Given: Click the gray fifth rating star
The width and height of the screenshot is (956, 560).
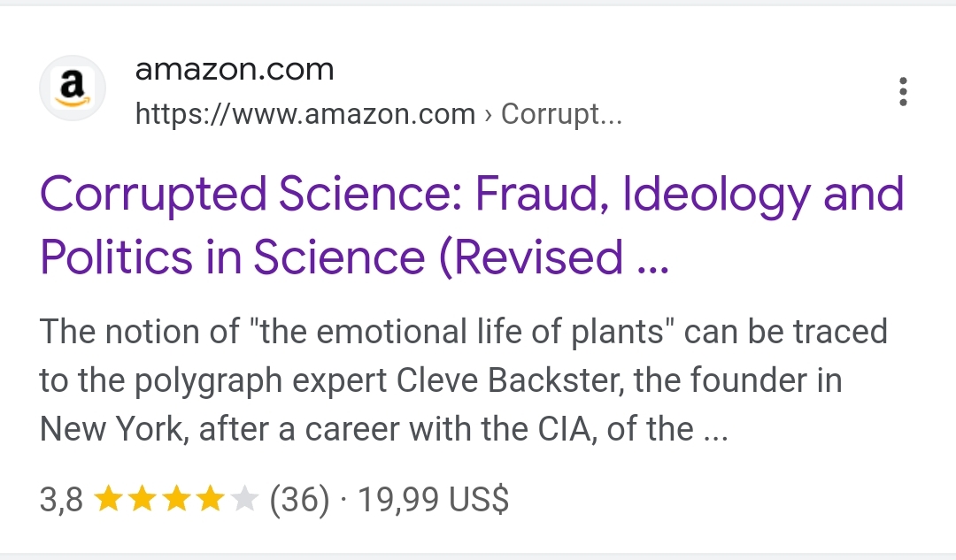Looking at the screenshot, I should pyautogui.click(x=243, y=501).
